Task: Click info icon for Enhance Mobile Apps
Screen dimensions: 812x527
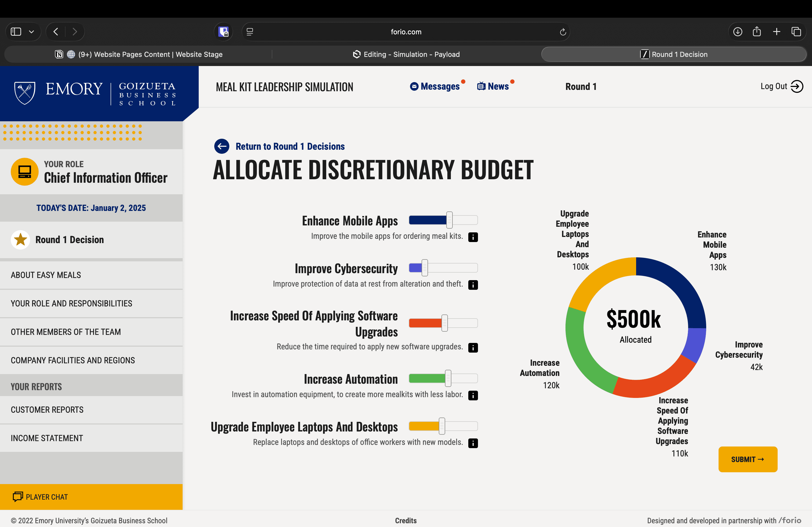Action: 473,237
